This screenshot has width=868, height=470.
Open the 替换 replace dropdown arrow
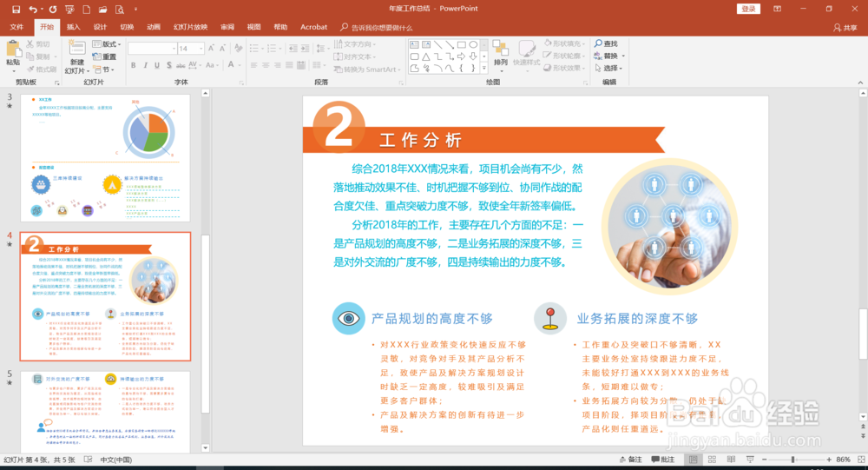click(623, 56)
